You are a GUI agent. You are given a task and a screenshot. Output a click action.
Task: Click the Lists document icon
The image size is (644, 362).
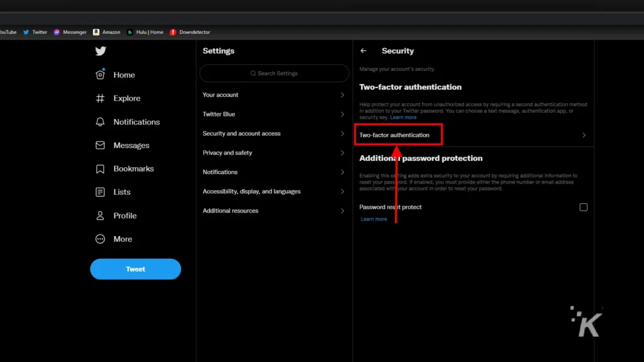100,192
